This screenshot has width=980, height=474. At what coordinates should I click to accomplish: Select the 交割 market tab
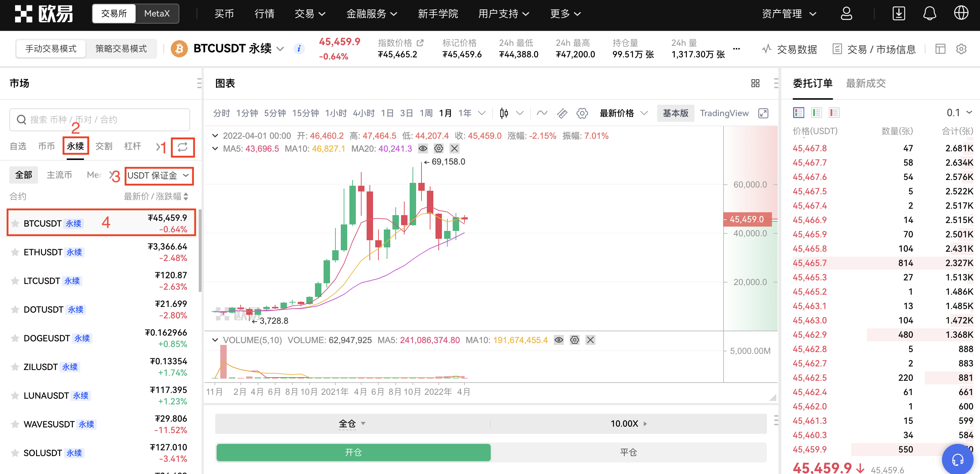103,146
